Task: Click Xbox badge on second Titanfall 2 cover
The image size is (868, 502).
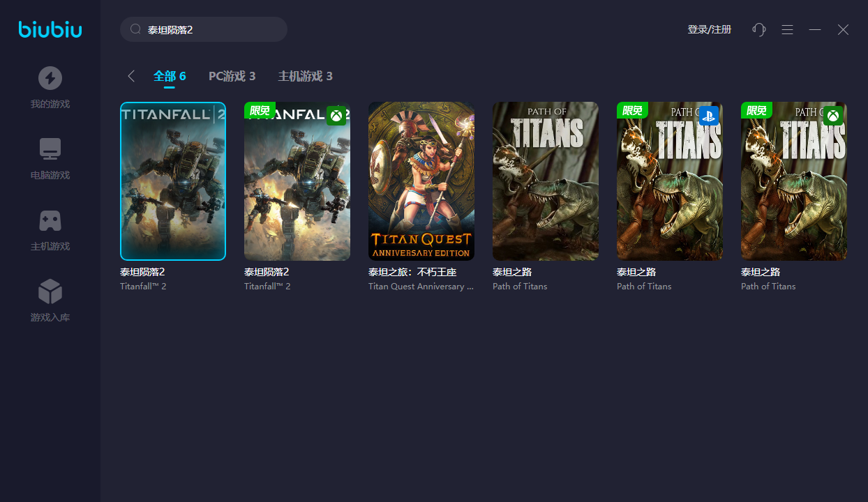Action: click(336, 116)
